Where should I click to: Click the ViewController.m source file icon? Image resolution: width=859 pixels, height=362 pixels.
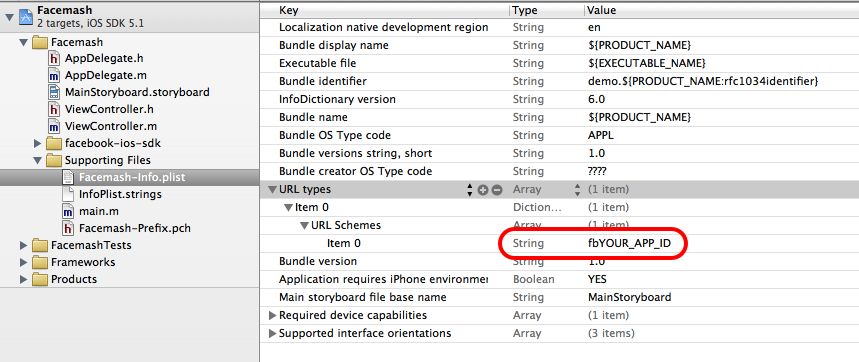coord(54,127)
